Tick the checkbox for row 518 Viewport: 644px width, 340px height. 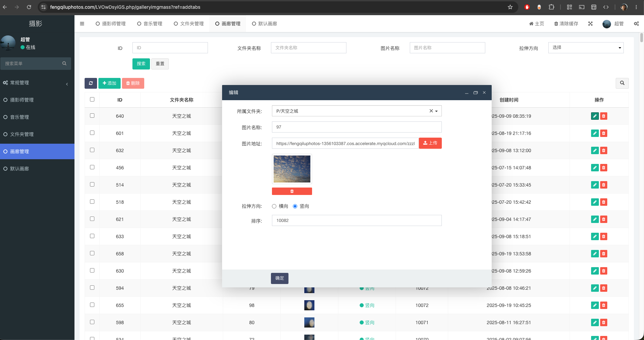(92, 202)
